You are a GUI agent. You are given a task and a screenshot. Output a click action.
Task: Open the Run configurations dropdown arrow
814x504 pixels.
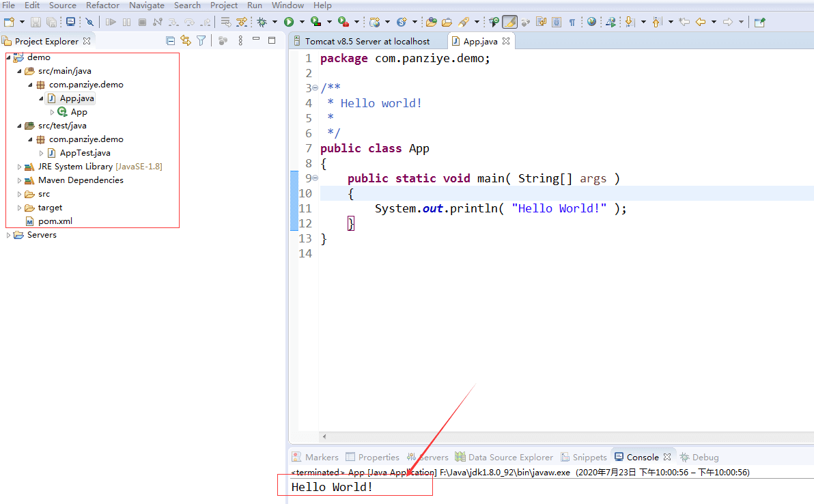click(302, 22)
